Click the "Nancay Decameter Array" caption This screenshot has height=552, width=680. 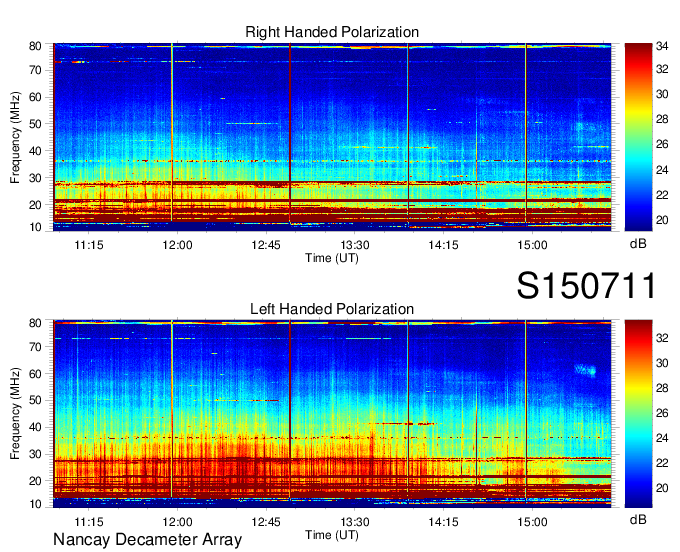tap(147, 540)
